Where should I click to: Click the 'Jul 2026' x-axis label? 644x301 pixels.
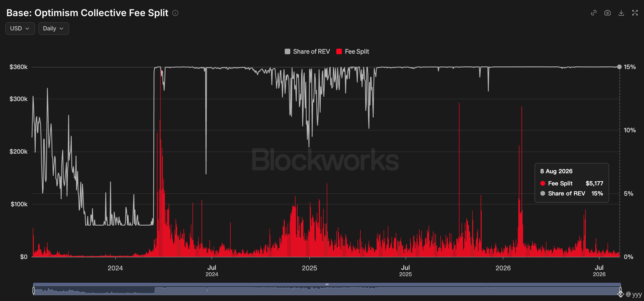599,271
